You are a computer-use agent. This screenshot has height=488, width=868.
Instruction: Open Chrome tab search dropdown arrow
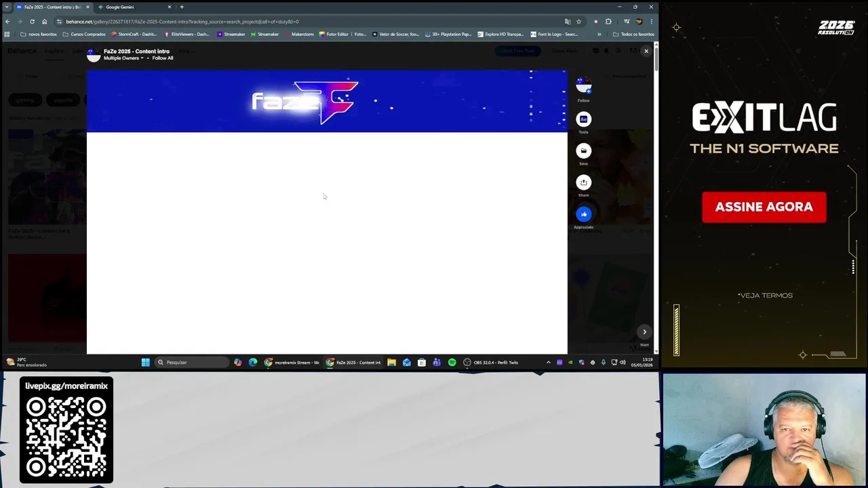click(7, 7)
